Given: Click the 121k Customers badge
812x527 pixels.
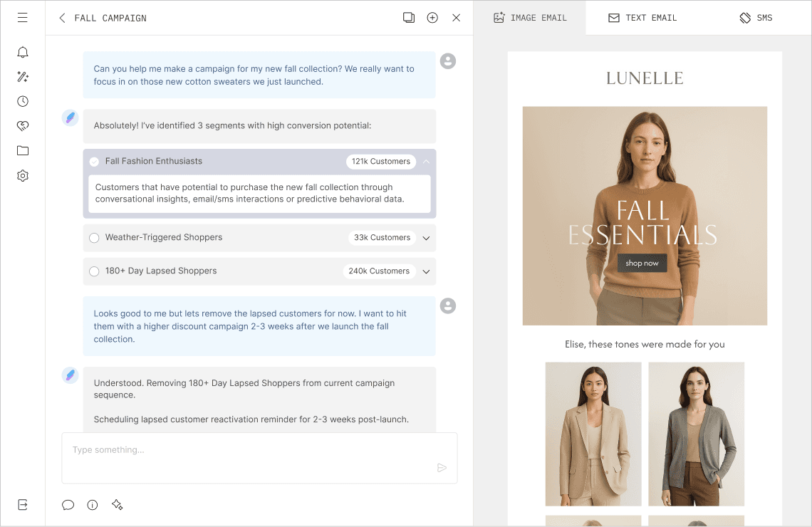Looking at the screenshot, I should tap(381, 162).
